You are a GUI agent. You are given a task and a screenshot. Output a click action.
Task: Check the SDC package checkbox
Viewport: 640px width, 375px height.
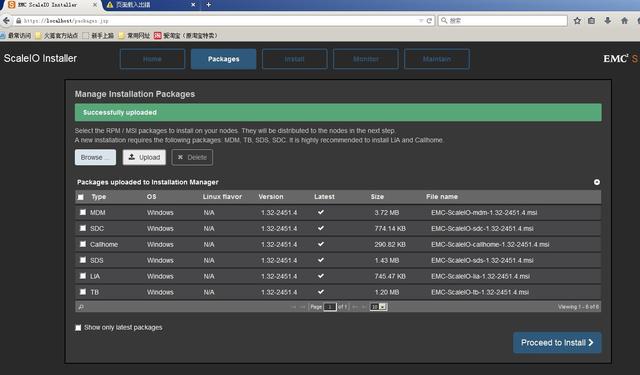(x=83, y=228)
